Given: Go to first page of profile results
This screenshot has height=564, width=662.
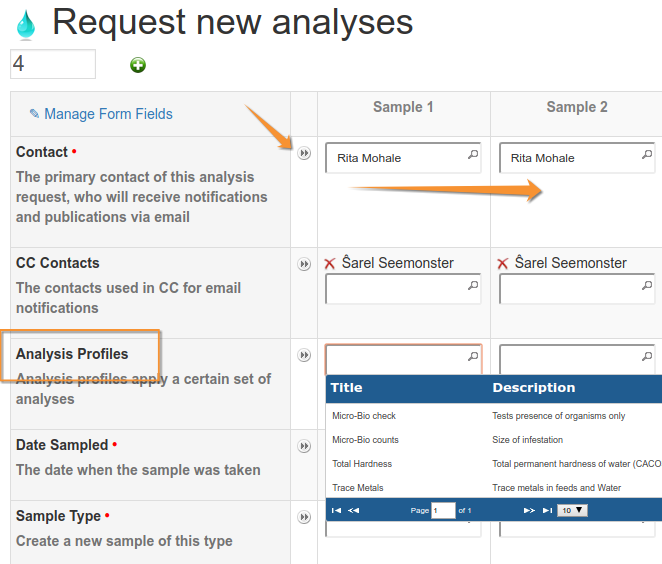Looking at the screenshot, I should click(x=336, y=510).
